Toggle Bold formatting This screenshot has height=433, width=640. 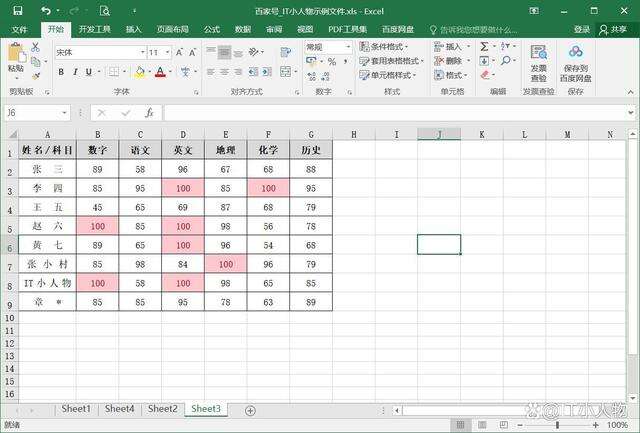click(61, 72)
